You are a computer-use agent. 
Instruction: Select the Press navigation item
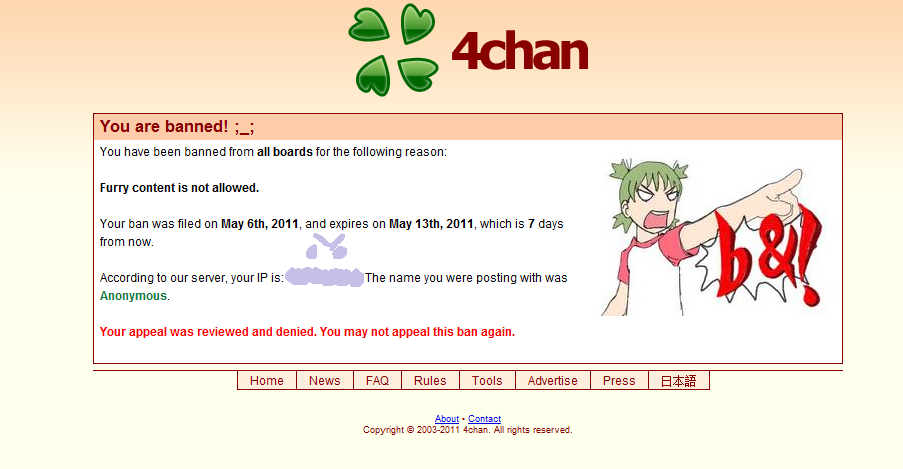[619, 381]
